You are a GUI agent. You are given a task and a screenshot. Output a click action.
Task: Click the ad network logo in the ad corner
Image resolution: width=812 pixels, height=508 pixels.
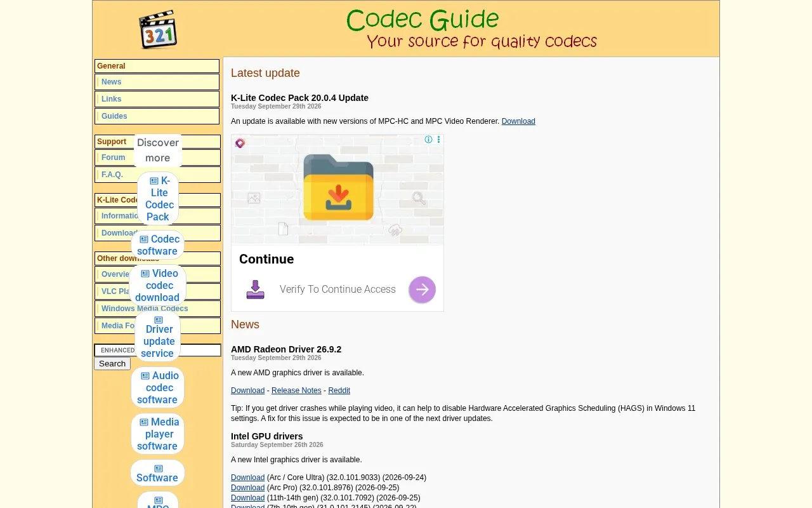(240, 144)
